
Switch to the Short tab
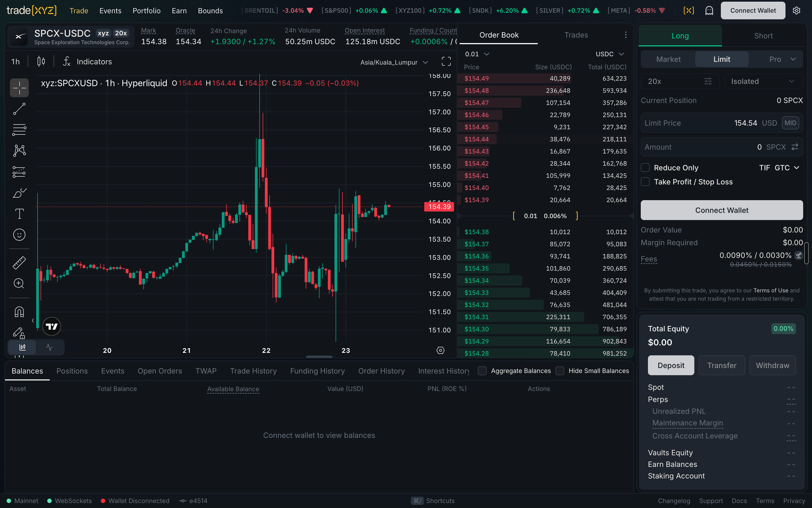click(x=763, y=36)
